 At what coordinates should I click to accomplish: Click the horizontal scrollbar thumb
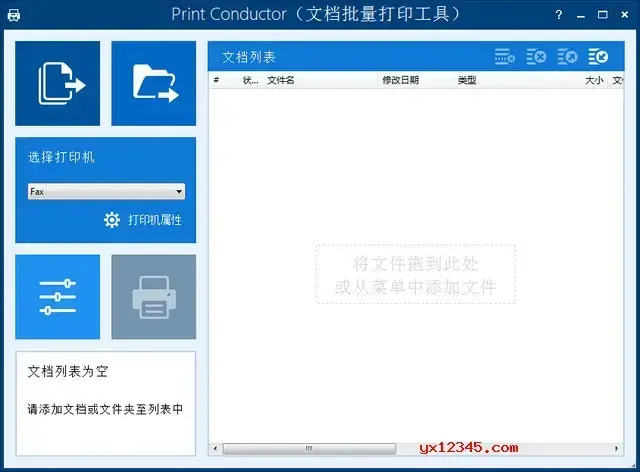click(x=309, y=449)
